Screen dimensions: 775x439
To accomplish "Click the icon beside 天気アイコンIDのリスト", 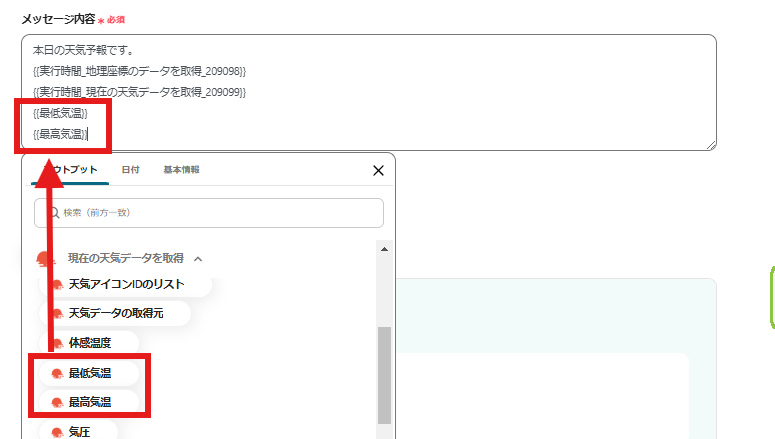I will click(57, 285).
